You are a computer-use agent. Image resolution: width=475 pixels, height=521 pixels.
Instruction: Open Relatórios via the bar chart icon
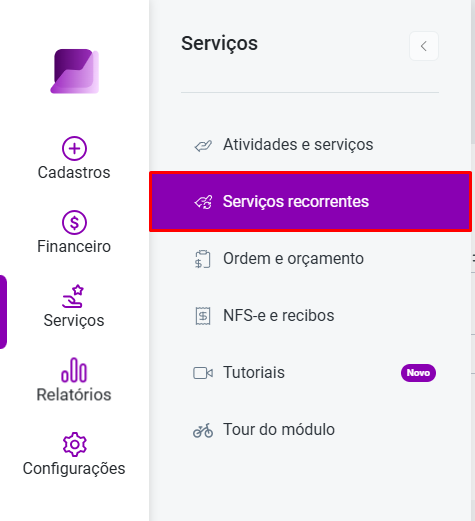pyautogui.click(x=74, y=370)
